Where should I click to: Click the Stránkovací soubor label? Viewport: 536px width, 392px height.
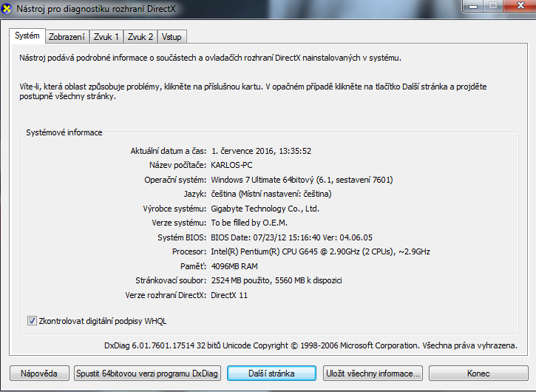[171, 280]
